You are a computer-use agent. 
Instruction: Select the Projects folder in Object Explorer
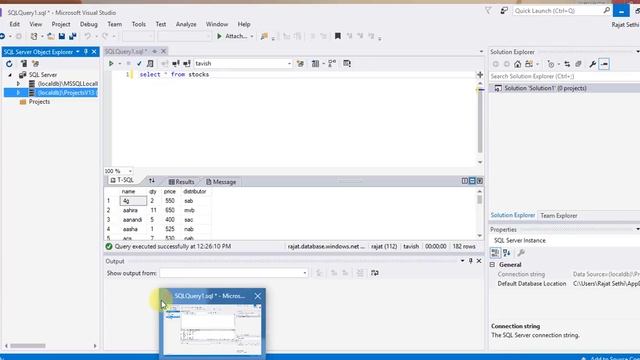pyautogui.click(x=39, y=102)
